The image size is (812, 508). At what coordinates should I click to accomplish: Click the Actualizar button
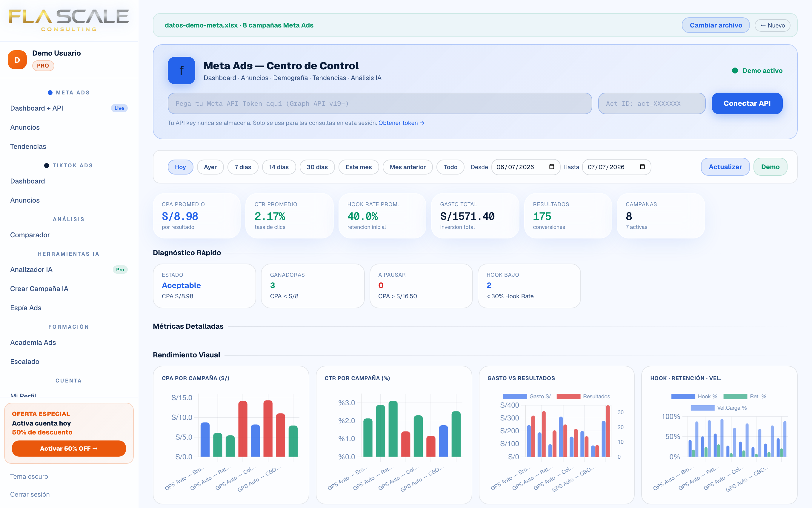(x=725, y=167)
